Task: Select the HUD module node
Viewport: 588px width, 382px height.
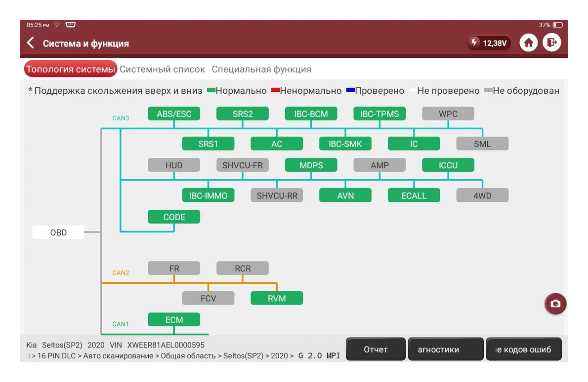Action: [x=174, y=165]
